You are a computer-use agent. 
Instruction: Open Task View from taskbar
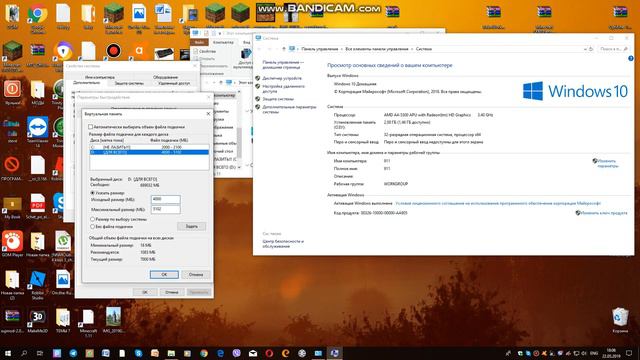(40, 353)
